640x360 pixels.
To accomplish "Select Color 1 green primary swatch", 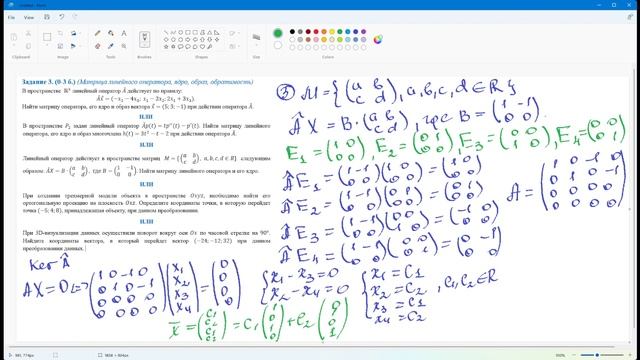I will pyautogui.click(x=278, y=33).
